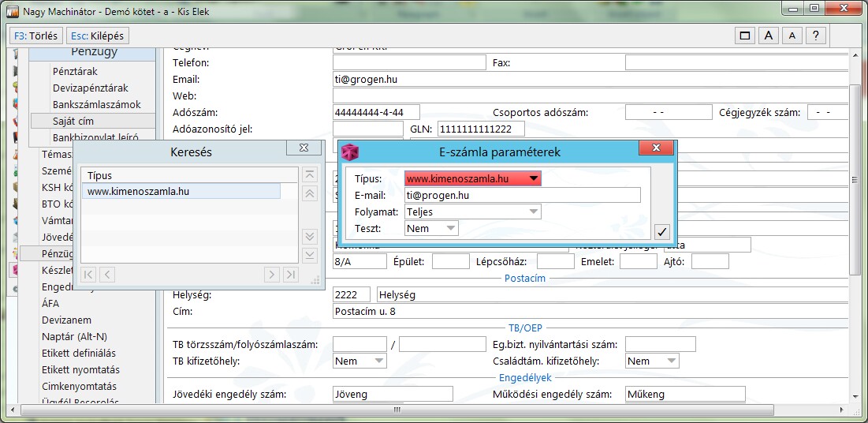Click the Fax input field

tap(736, 62)
